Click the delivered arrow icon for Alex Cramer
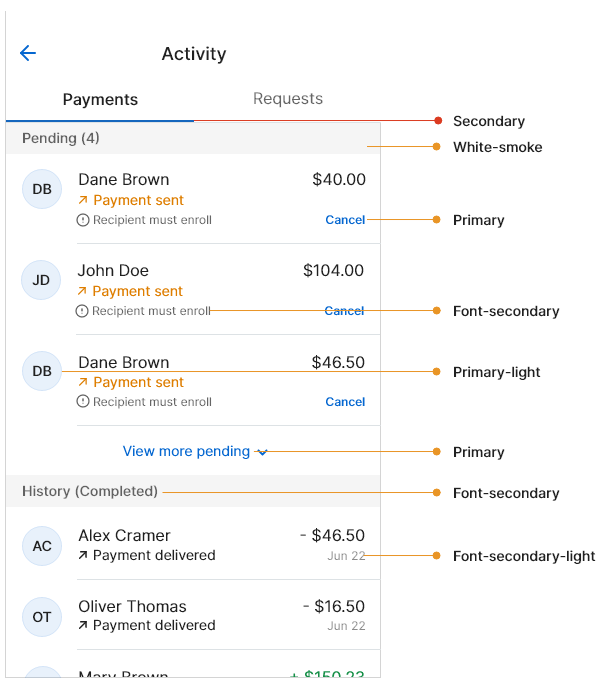This screenshot has width=605, height=689. tap(84, 555)
